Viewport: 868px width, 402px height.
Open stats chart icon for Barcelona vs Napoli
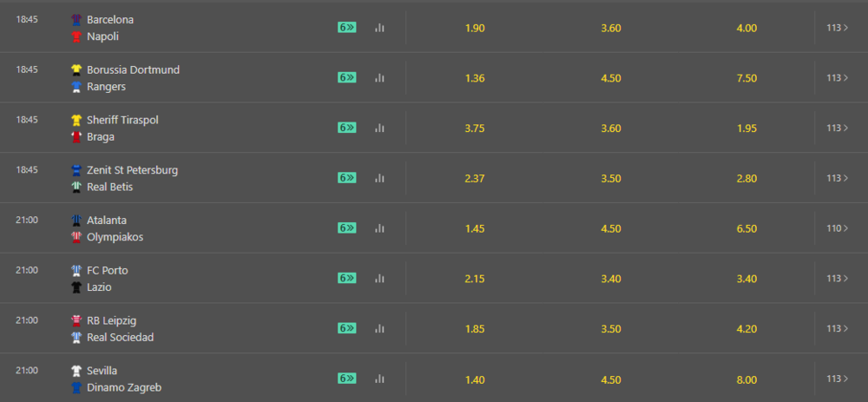point(379,28)
